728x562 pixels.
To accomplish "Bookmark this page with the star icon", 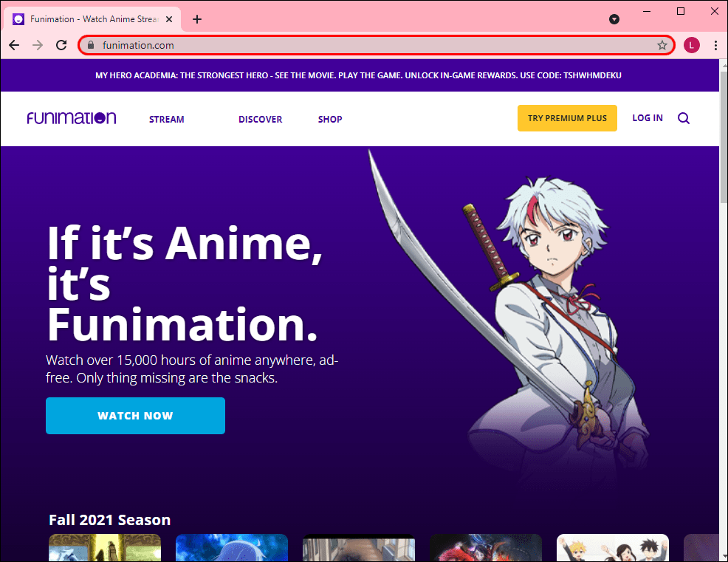I will click(x=662, y=45).
